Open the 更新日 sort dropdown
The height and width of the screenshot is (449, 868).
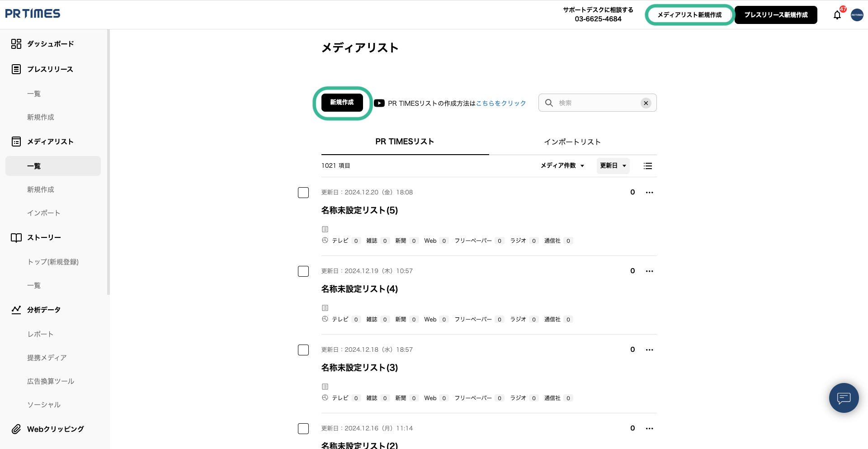(x=613, y=165)
